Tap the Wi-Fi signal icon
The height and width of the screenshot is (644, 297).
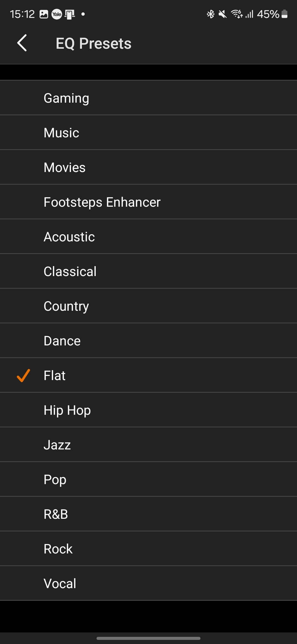(x=237, y=14)
